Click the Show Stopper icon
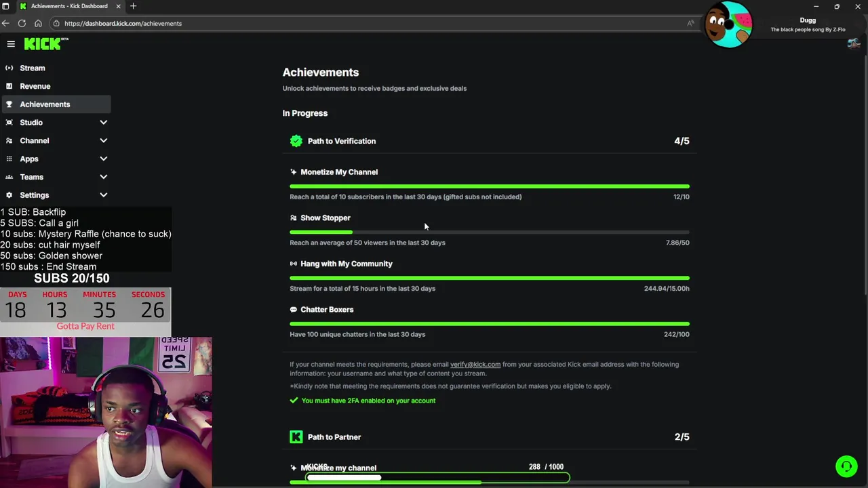Image resolution: width=868 pixels, height=488 pixels. coord(293,218)
